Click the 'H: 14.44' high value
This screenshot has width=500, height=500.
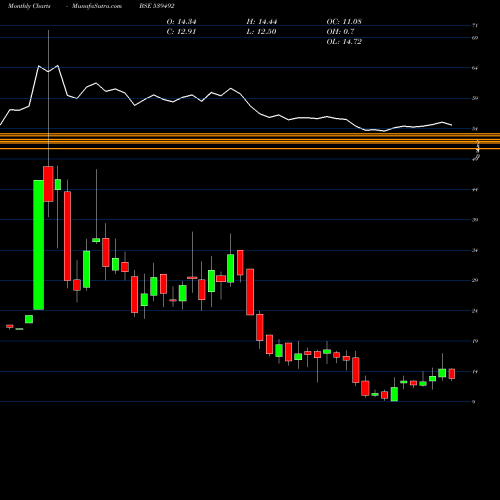point(262,22)
